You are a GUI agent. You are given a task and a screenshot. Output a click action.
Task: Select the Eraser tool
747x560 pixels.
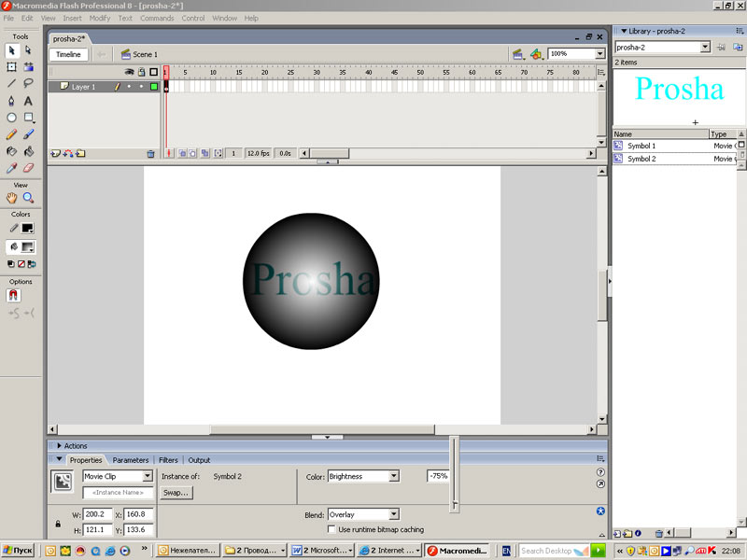[28, 169]
